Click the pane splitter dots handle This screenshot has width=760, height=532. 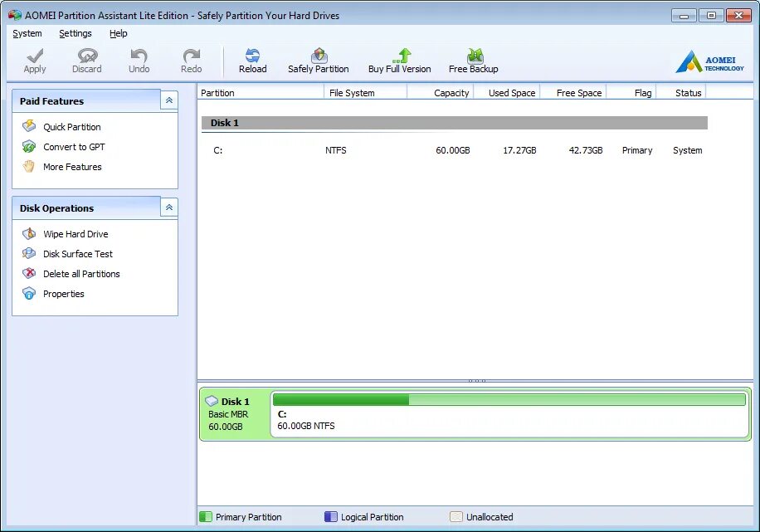click(x=477, y=381)
